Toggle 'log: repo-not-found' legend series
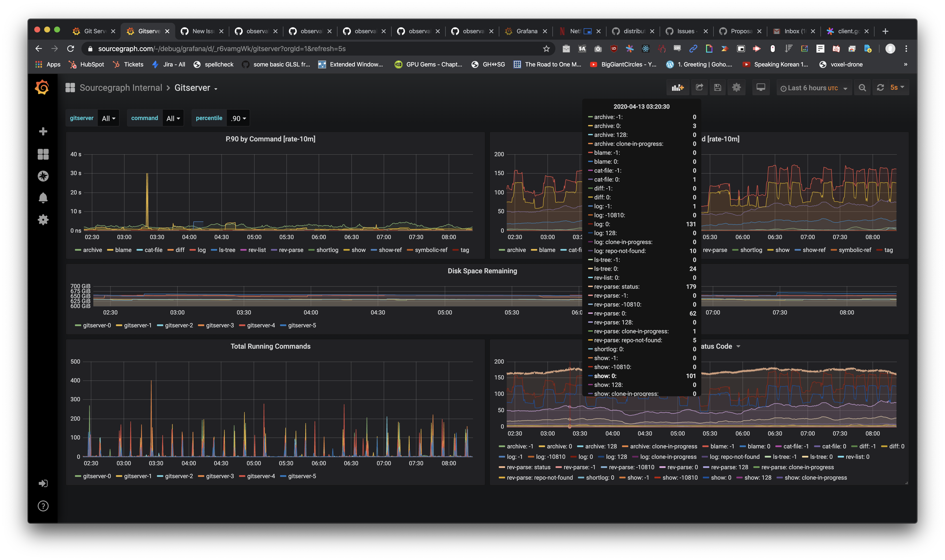 (x=735, y=457)
